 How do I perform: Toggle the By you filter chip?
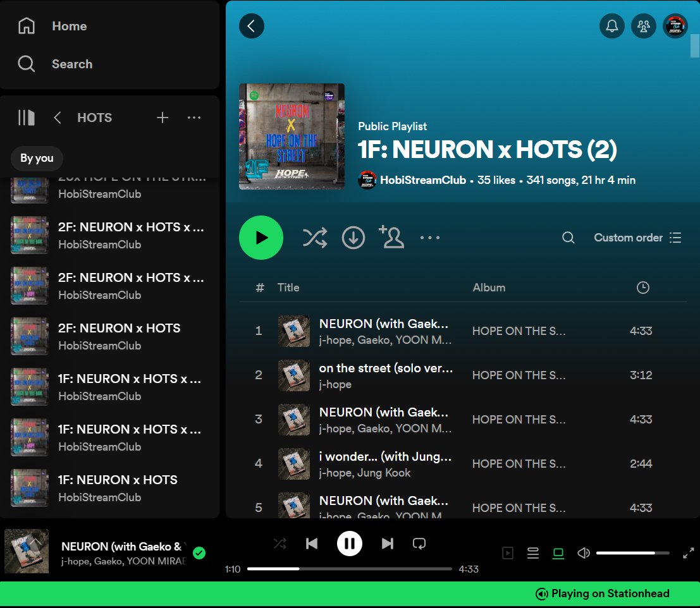[37, 159]
